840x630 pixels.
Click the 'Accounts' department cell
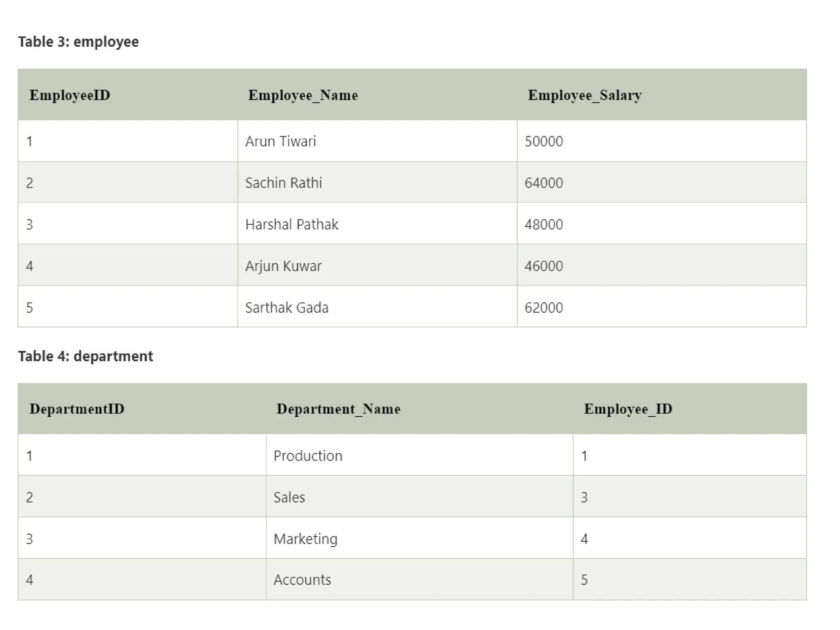(302, 580)
